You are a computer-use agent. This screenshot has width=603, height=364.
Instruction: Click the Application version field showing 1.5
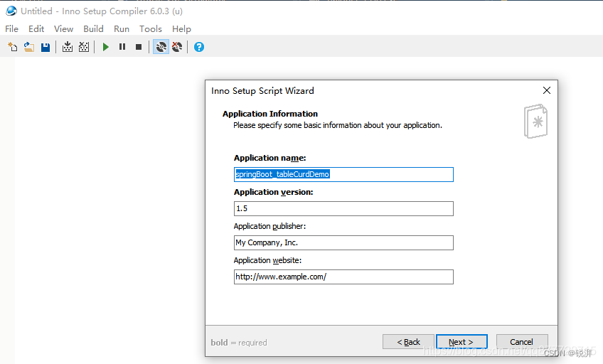tap(343, 209)
